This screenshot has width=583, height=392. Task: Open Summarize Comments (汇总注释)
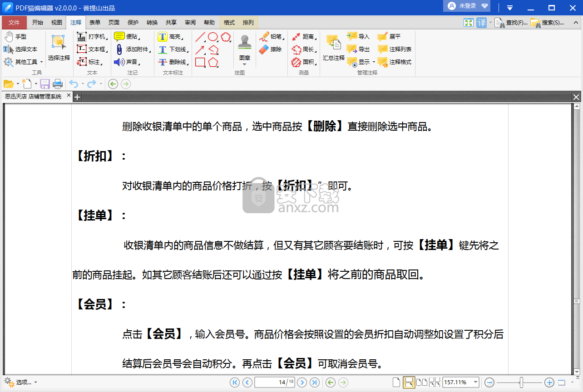click(x=334, y=49)
